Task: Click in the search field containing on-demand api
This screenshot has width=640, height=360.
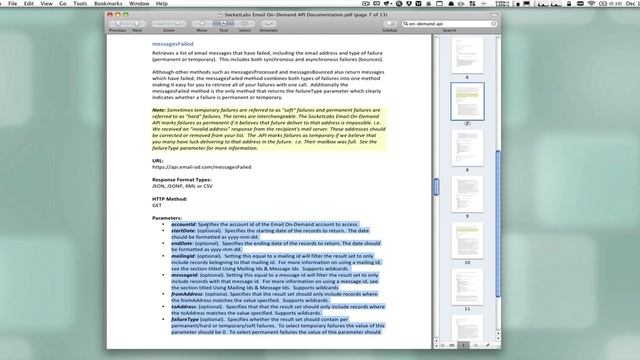Action: 449,24
